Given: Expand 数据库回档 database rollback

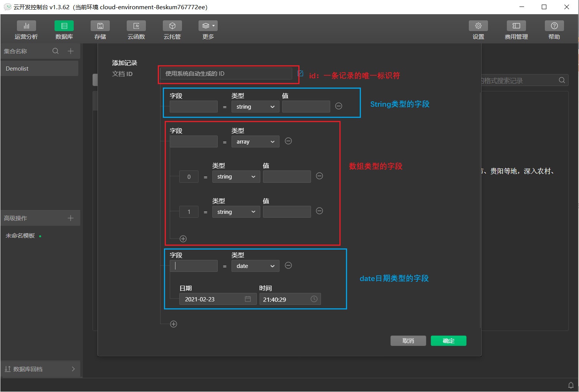Looking at the screenshot, I should (40, 369).
